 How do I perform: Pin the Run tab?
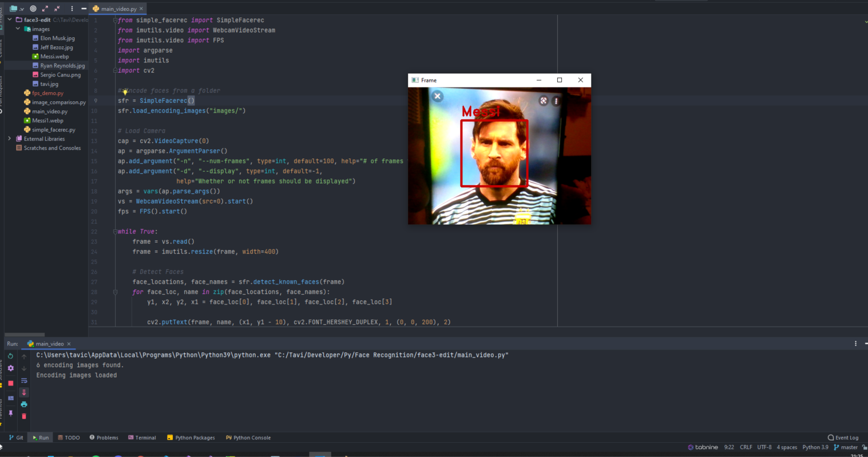(x=10, y=413)
